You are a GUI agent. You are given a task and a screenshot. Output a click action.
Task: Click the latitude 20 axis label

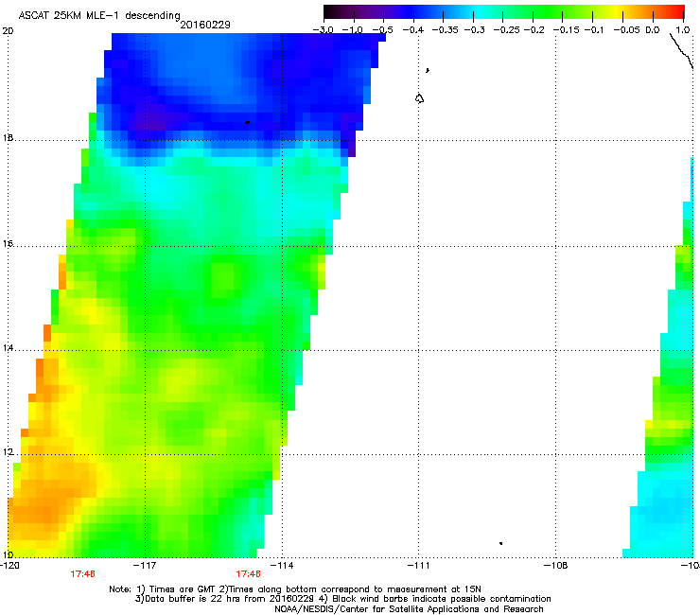click(8, 31)
